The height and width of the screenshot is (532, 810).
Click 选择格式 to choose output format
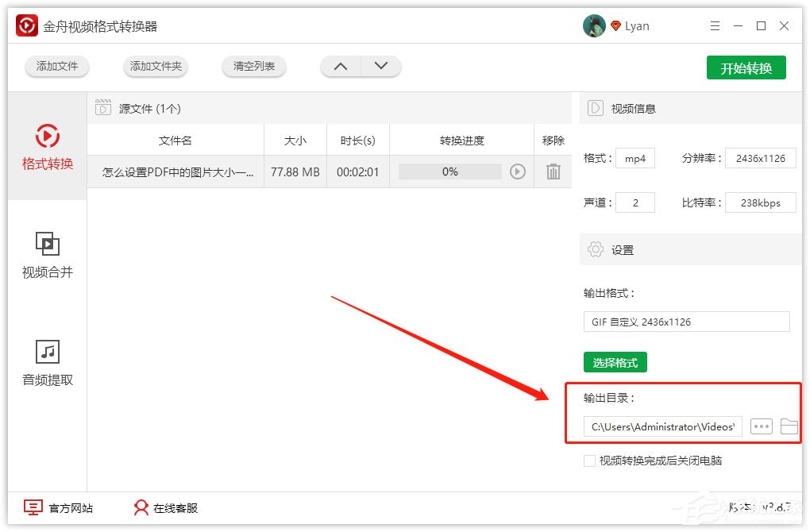click(615, 361)
